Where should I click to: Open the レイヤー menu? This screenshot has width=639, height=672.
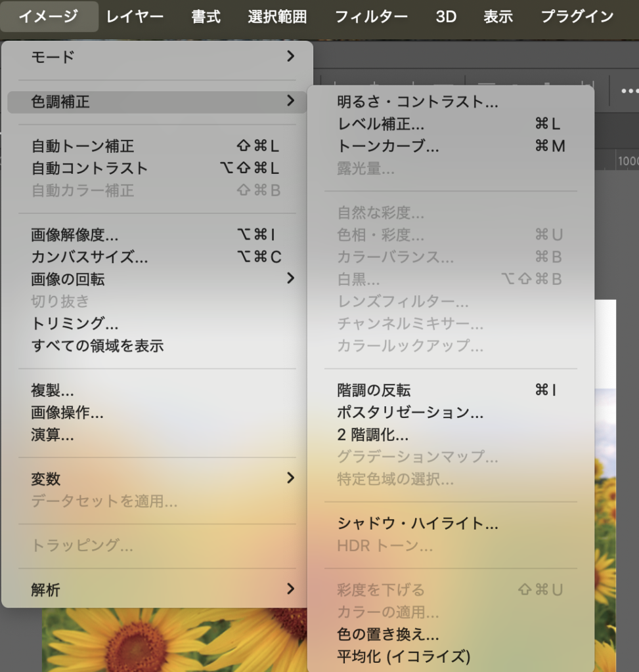tap(135, 16)
